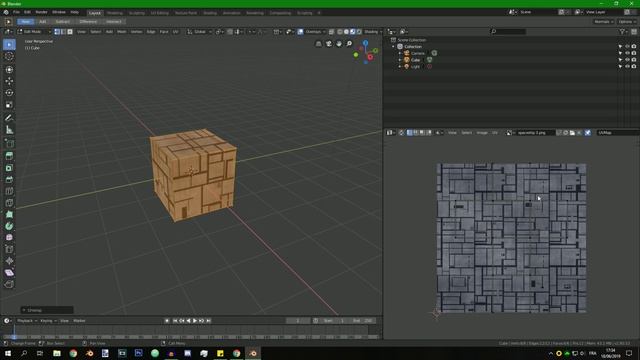Open the Shading options dropdown
This screenshot has height=360, width=640.
click(x=372, y=31)
